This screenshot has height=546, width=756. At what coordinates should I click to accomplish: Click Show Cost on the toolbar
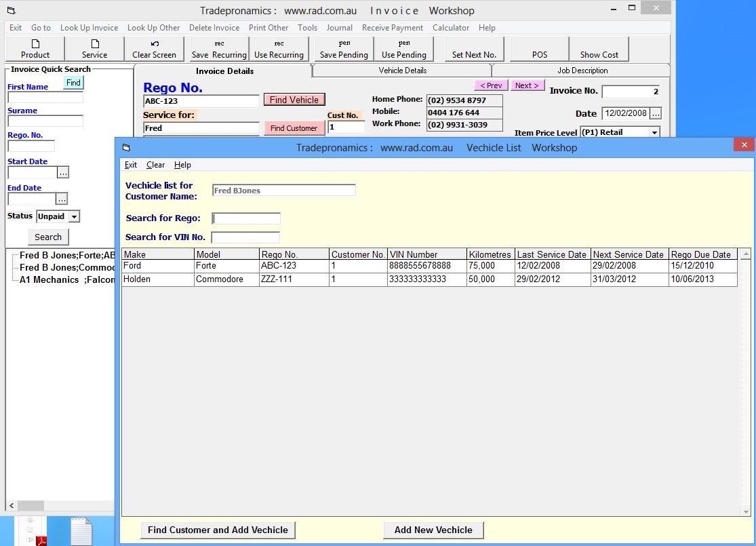(x=599, y=49)
